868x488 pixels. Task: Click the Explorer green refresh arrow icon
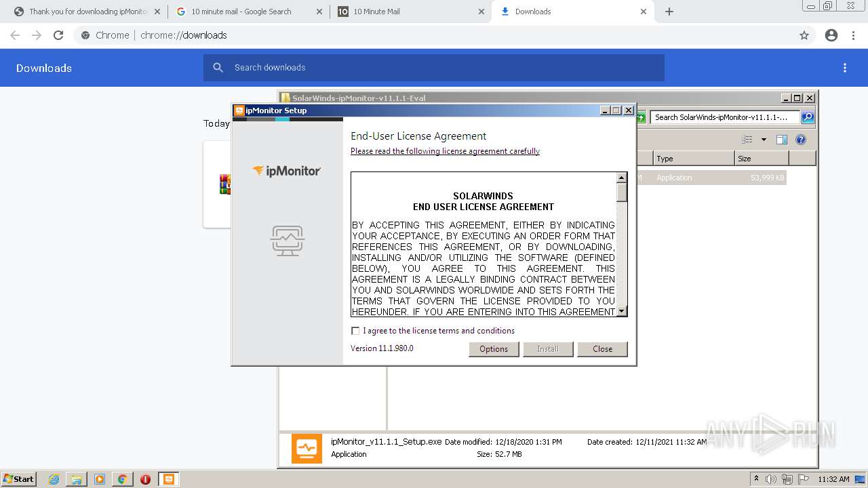641,117
